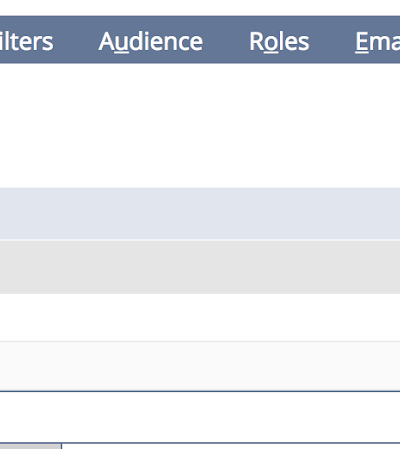This screenshot has width=400, height=449.
Task: Click the gray box at bottom left
Action: click(30, 446)
